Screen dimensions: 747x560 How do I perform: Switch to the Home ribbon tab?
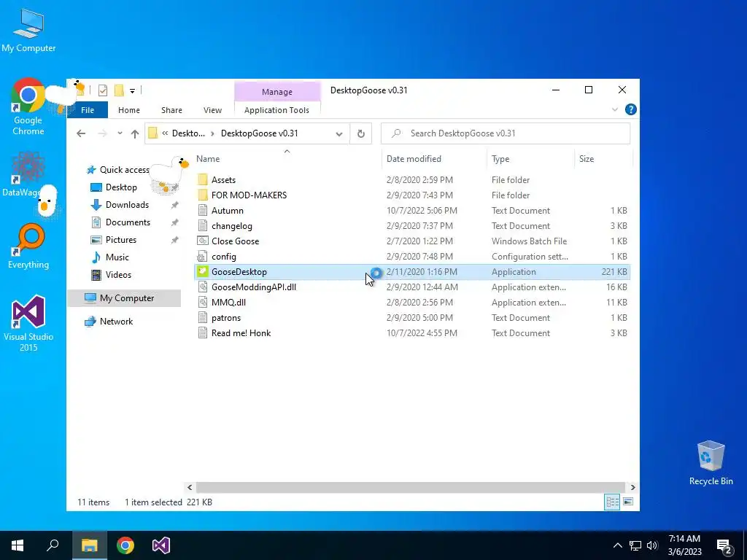point(129,110)
